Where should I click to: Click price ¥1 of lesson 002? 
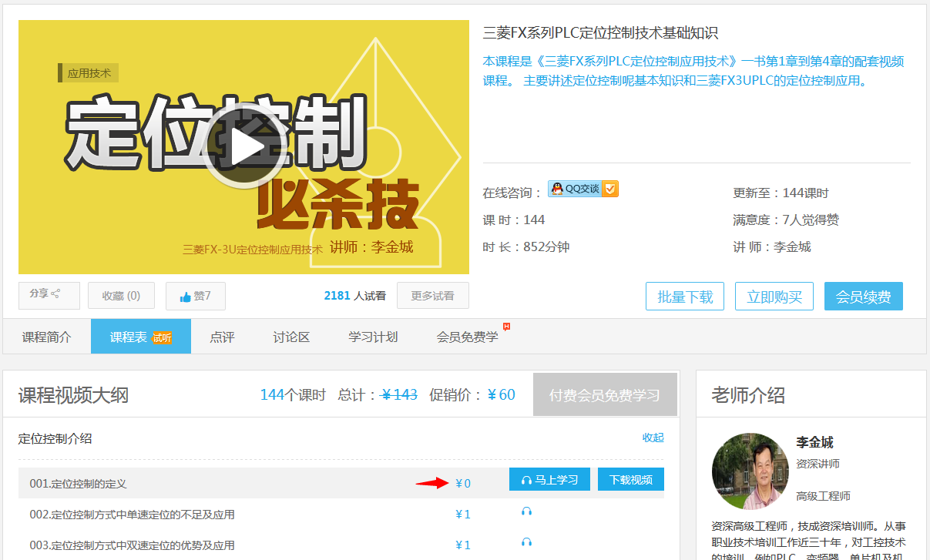pos(463,515)
